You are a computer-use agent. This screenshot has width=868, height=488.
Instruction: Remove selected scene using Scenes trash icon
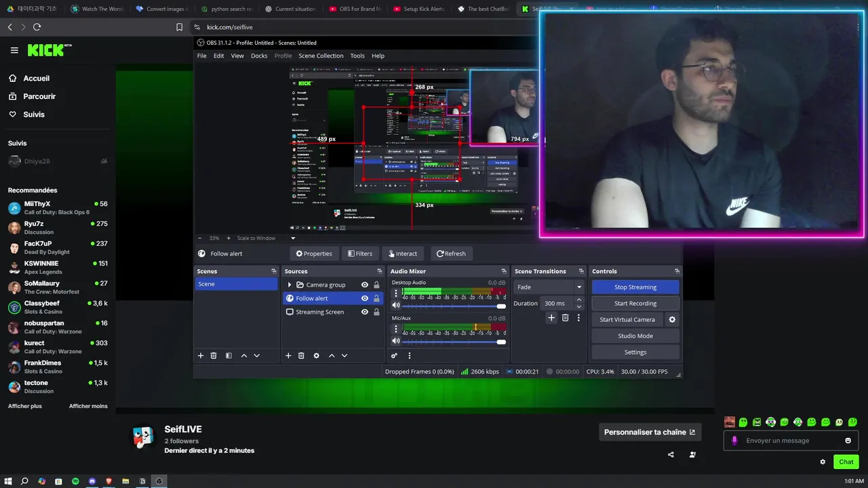click(214, 356)
